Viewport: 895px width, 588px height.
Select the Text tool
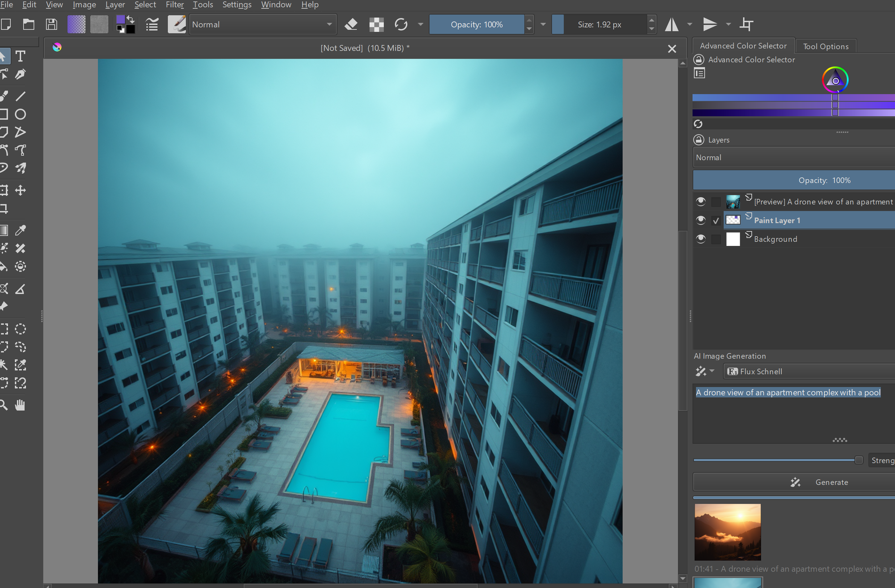point(20,56)
